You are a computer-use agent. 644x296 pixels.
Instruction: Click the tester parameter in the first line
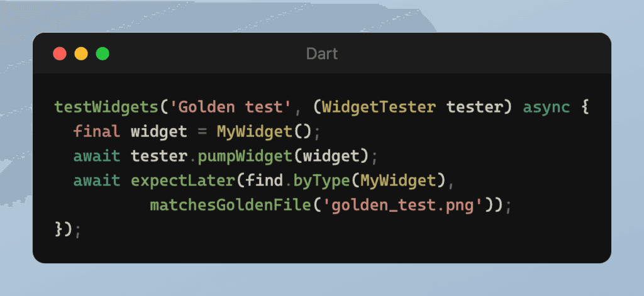(x=475, y=107)
